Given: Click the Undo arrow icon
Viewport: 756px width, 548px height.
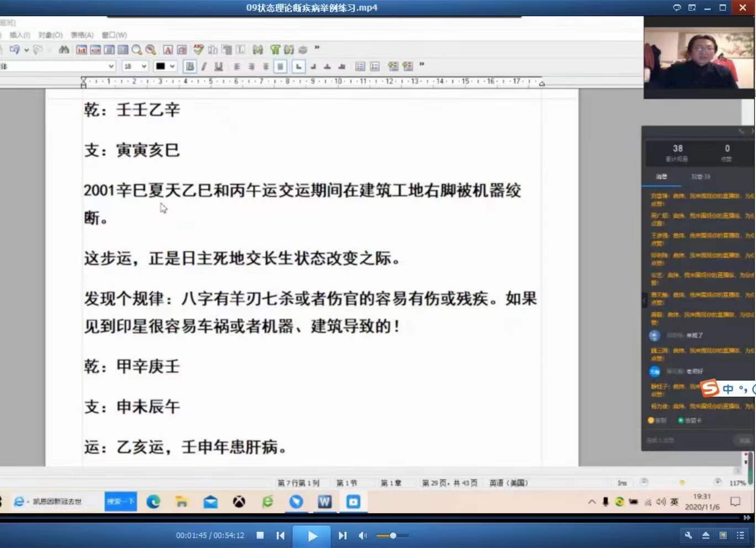Looking at the screenshot, I should (17, 50).
